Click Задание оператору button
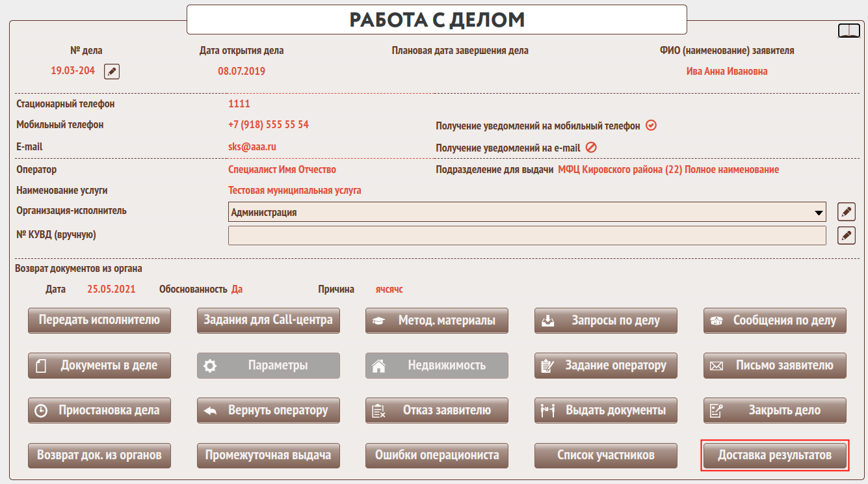Image resolution: width=868 pixels, height=484 pixels. tap(606, 366)
